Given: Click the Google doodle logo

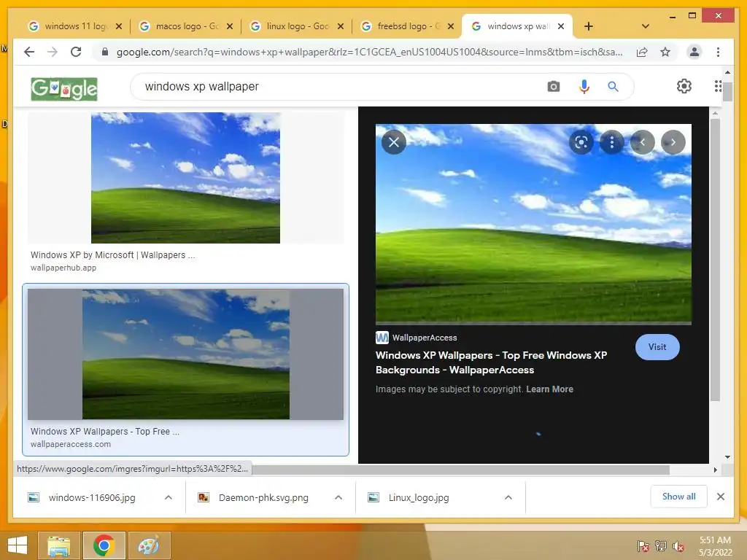Looking at the screenshot, I should pos(64,88).
